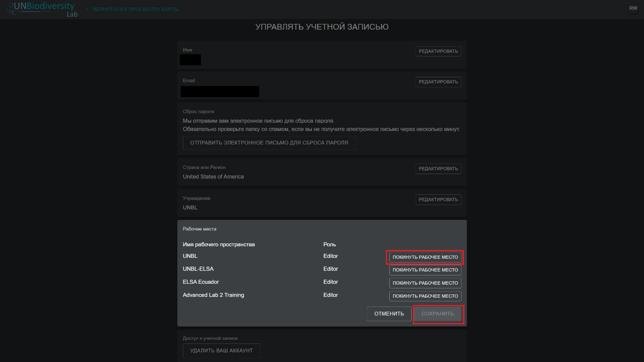
Task: Leave the Advanced Lab 2 Training workspace
Action: point(425,296)
